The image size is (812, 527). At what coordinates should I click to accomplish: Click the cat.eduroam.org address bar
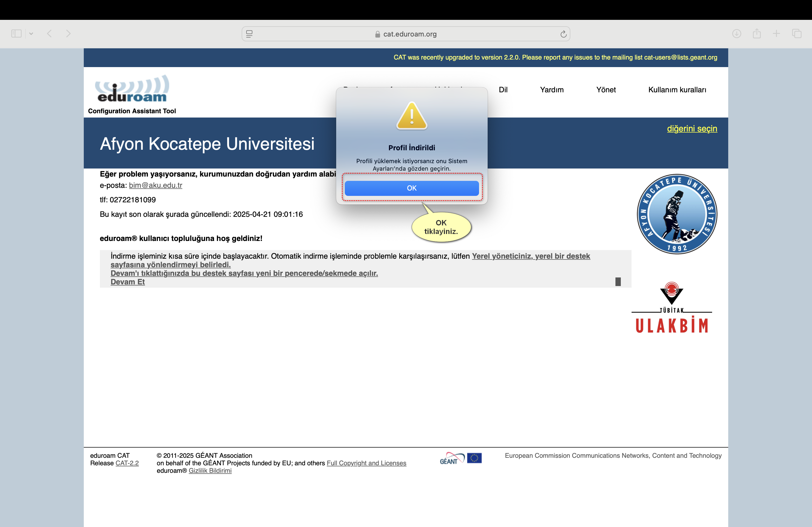tap(406, 34)
